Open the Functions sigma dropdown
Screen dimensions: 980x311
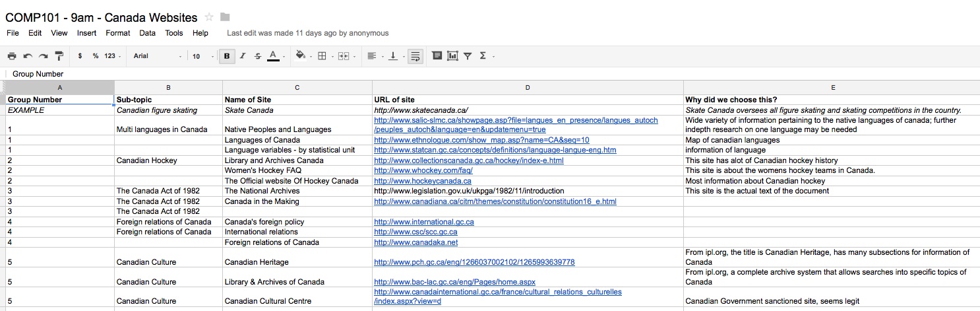coord(486,56)
